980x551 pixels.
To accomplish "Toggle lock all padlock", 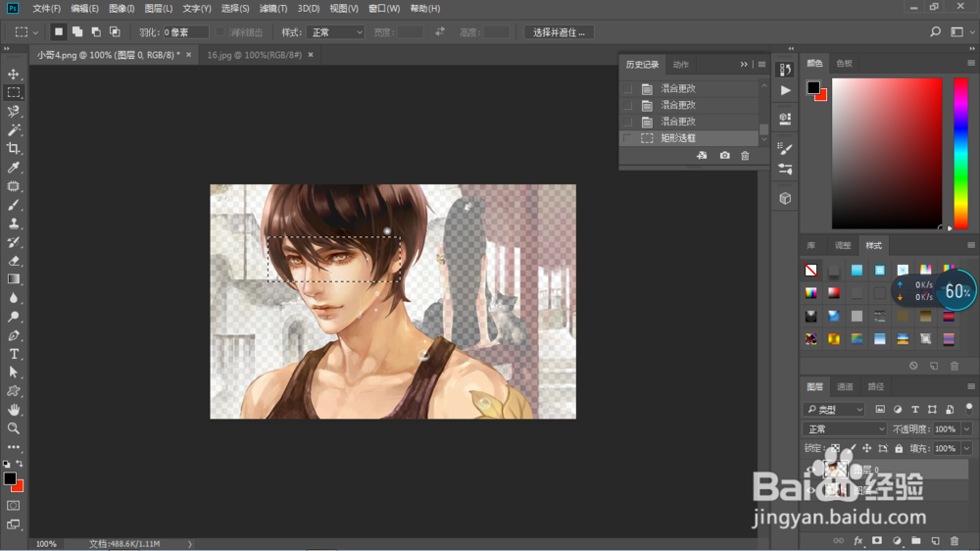I will click(x=899, y=448).
